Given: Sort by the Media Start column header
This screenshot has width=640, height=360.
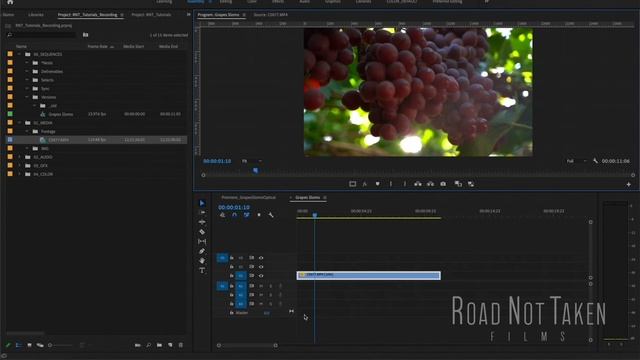Looking at the screenshot, I should (133, 47).
